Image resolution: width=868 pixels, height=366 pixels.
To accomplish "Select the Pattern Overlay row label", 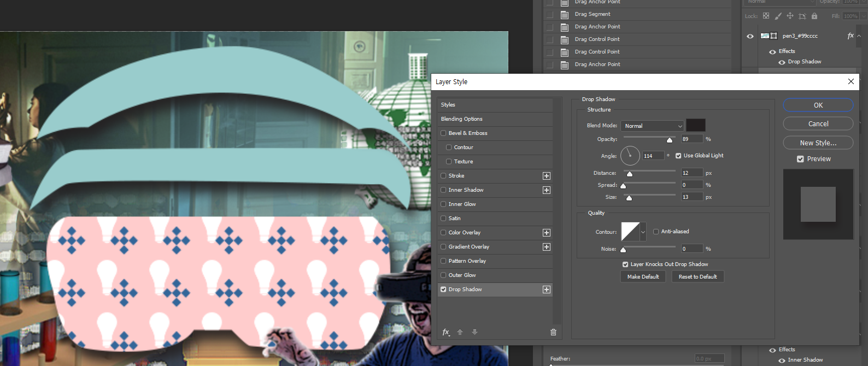I will [x=467, y=261].
